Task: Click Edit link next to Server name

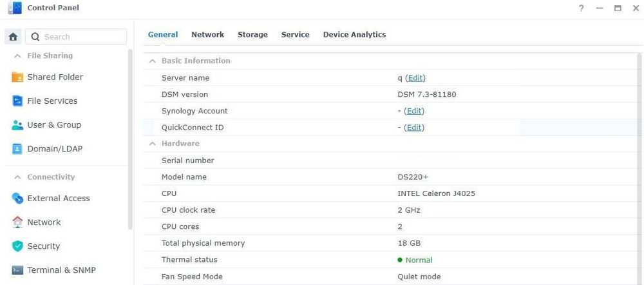Action: click(x=415, y=78)
